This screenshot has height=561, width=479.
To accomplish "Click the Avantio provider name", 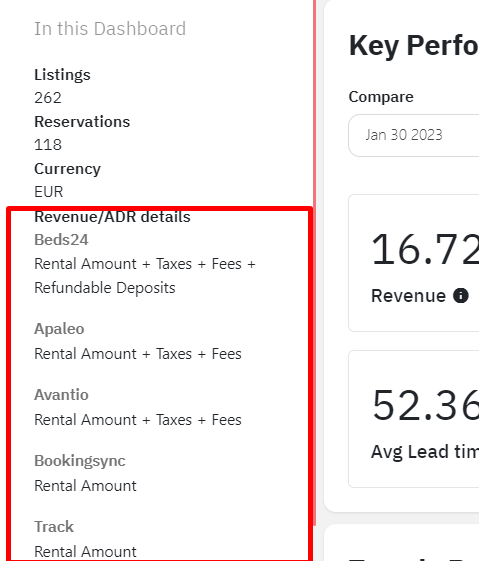I will point(61,395).
